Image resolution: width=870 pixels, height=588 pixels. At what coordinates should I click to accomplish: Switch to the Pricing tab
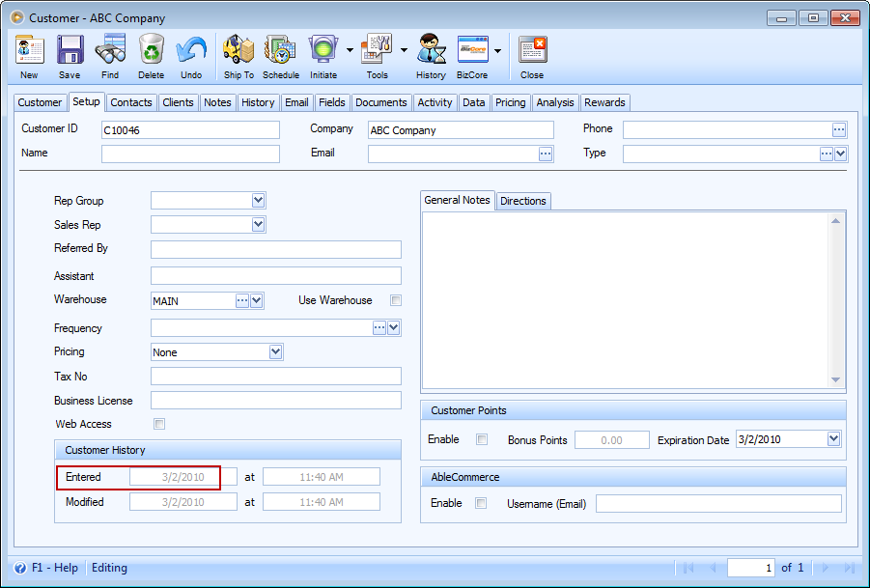tap(511, 102)
